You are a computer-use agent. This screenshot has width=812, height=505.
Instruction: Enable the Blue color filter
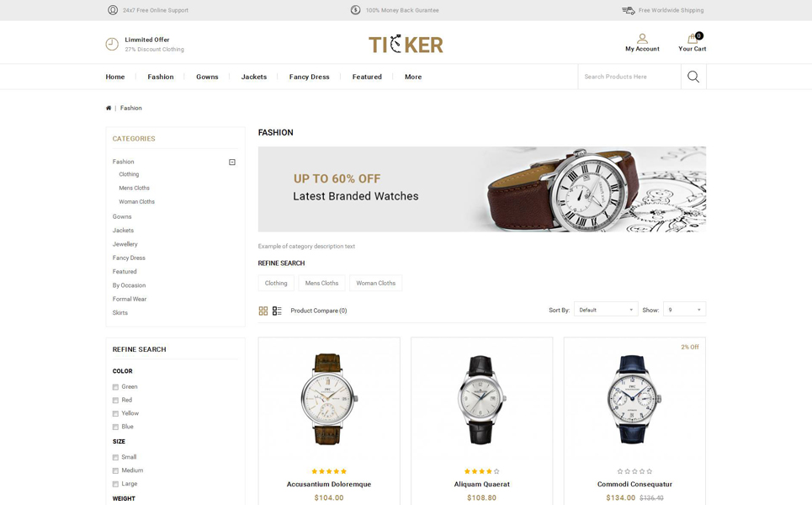(x=115, y=427)
